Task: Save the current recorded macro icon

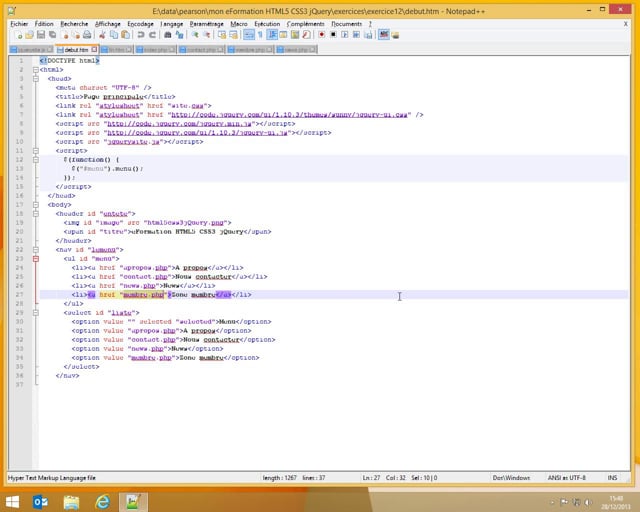Action: coord(368,35)
